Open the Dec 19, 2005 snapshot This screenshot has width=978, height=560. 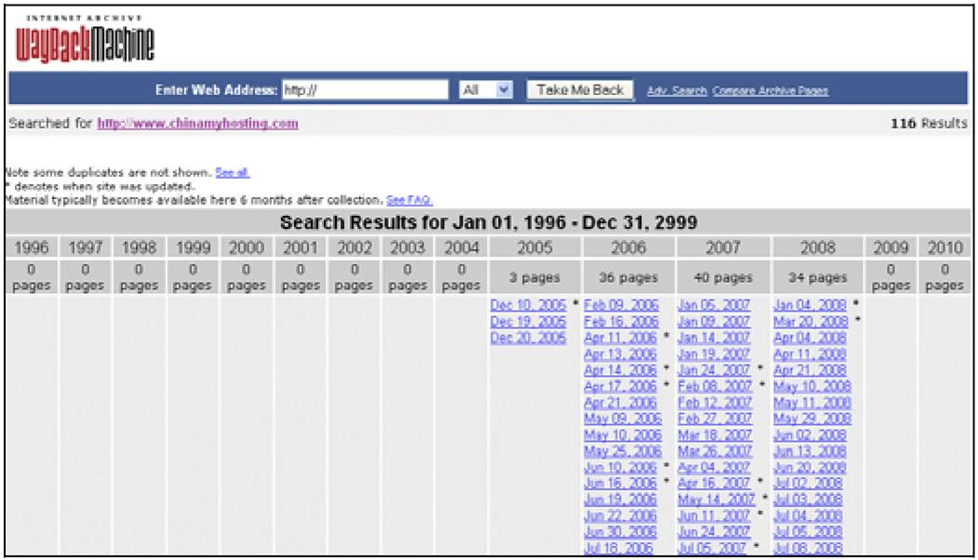point(528,321)
